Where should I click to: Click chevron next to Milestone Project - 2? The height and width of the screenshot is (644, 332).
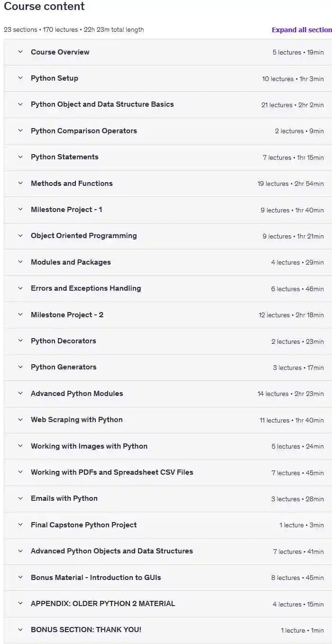coord(20,315)
